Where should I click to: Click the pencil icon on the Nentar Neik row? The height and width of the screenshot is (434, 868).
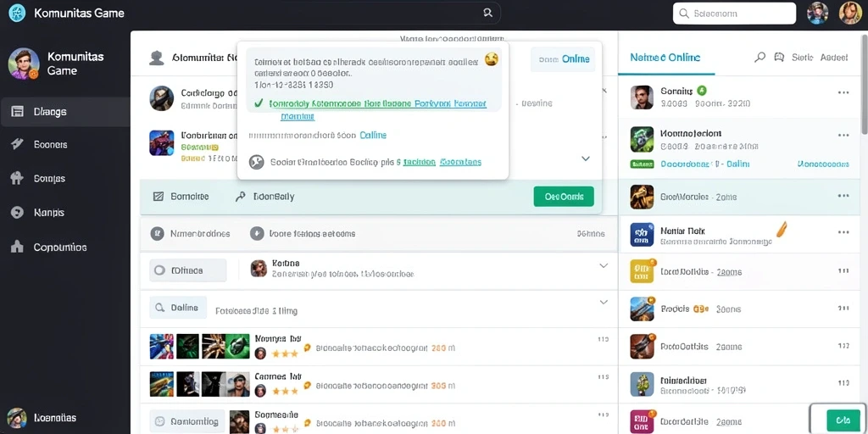click(782, 229)
